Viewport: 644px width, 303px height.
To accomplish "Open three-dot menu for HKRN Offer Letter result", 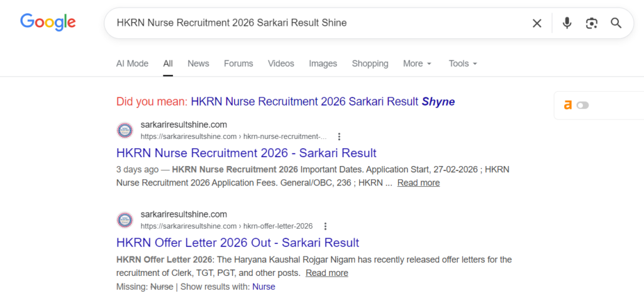I will pos(325,226).
